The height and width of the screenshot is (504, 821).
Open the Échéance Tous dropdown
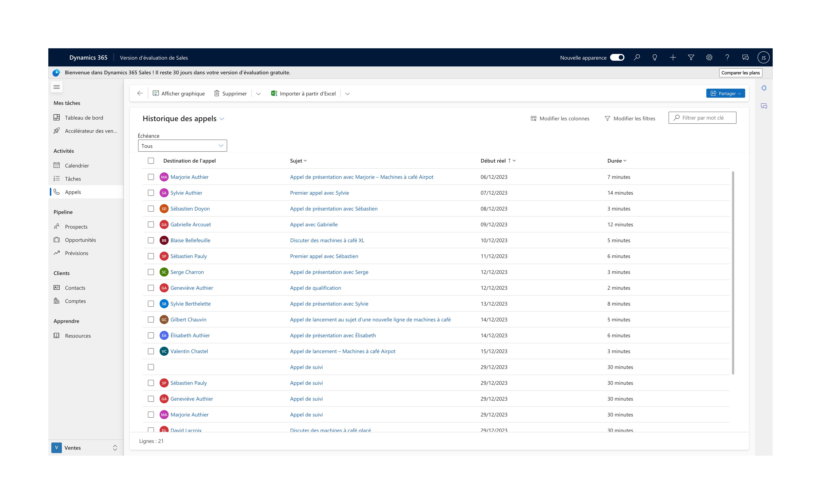pyautogui.click(x=182, y=146)
